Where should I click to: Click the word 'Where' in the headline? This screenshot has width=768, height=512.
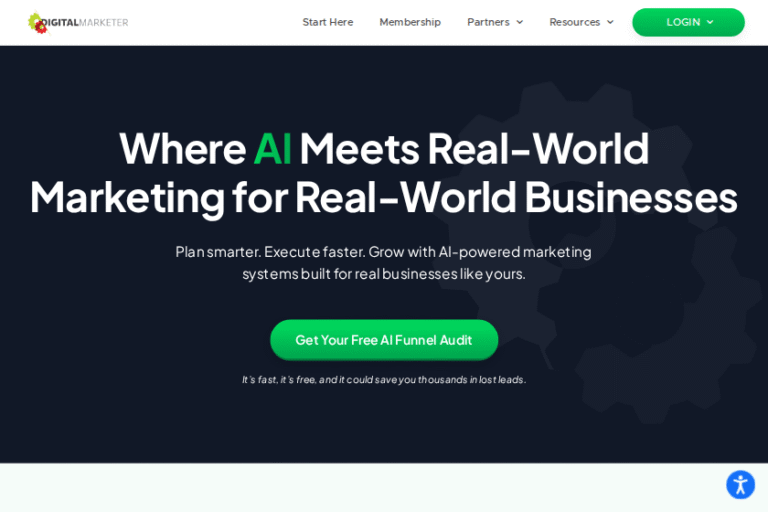[183, 149]
